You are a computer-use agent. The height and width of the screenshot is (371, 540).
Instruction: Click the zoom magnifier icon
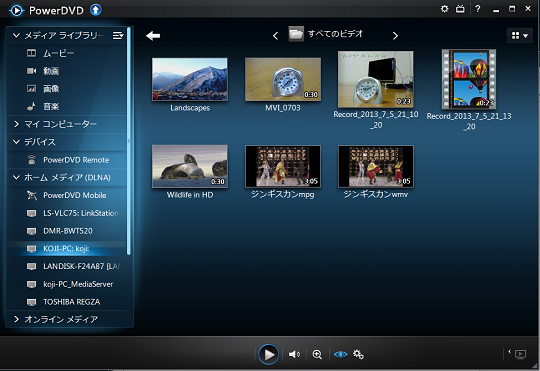pos(317,354)
